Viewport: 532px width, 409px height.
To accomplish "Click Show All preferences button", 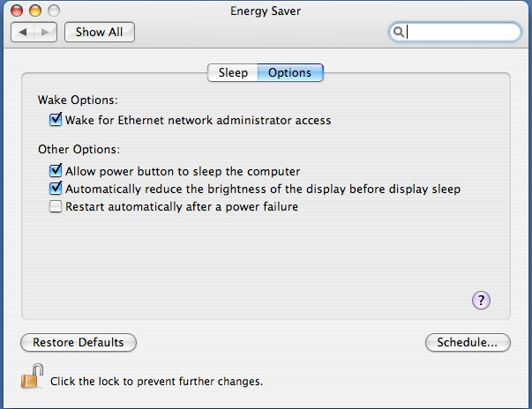I will point(98,32).
